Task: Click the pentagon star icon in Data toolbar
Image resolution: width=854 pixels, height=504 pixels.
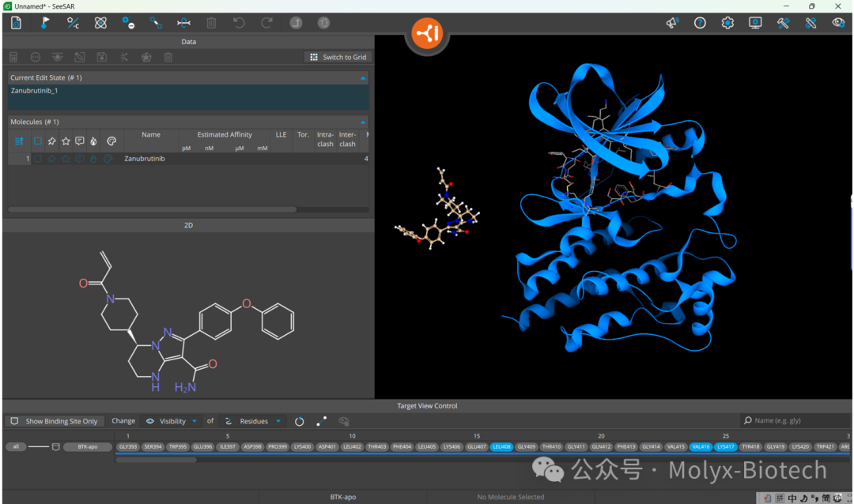Action: click(x=146, y=57)
